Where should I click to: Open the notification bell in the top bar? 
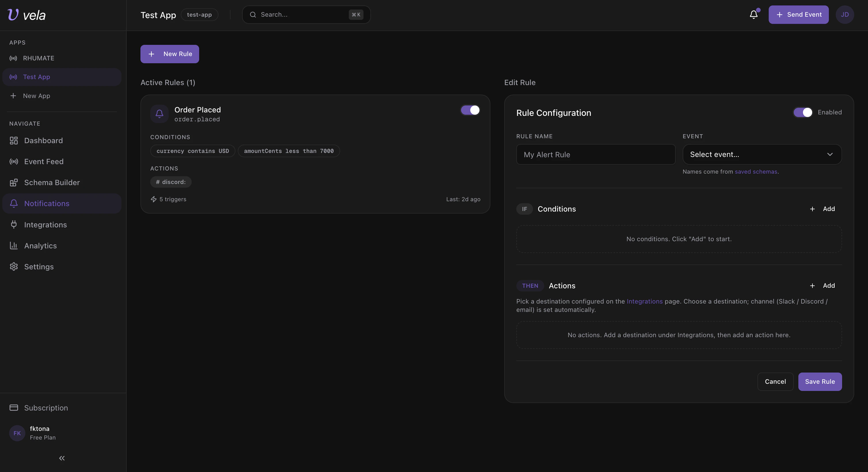pos(753,14)
